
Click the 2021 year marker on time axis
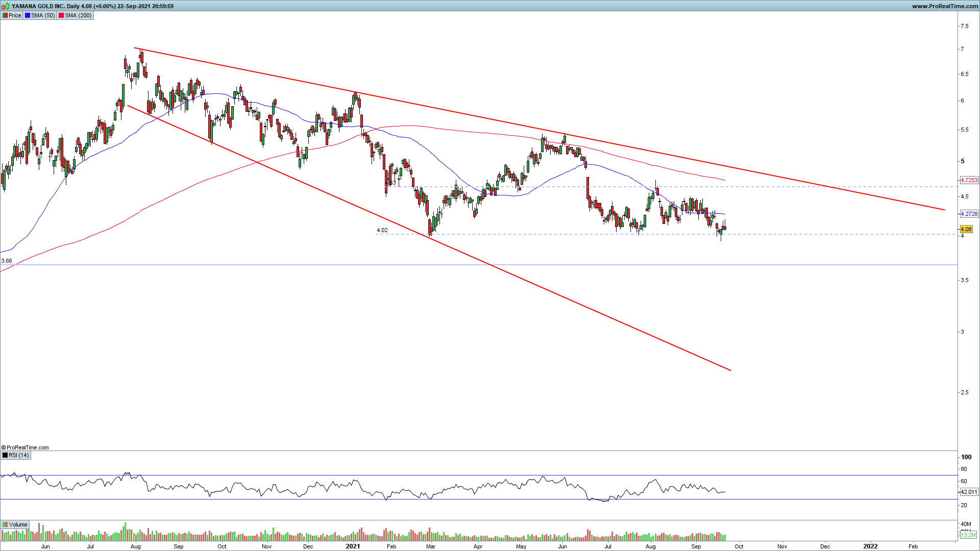point(352,546)
